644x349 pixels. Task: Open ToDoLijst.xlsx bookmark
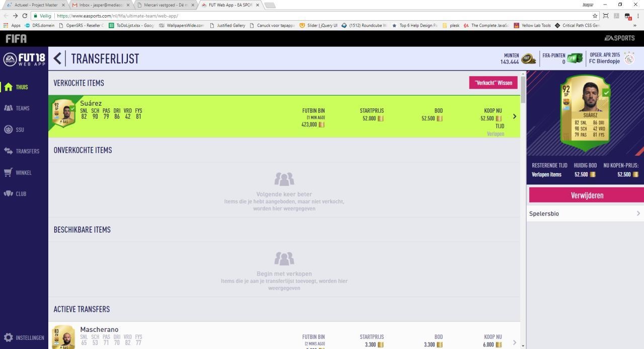[x=132, y=25]
